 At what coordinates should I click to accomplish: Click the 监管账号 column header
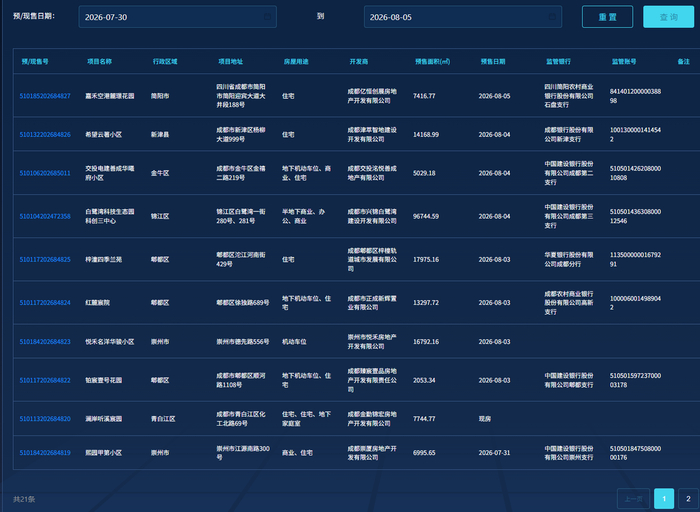[625, 62]
